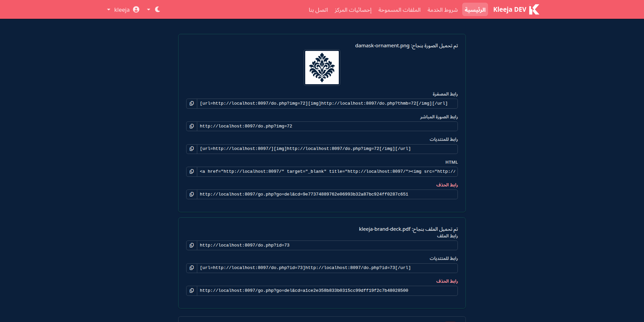
Task: Select the PDF file link field
Action: coord(327,246)
